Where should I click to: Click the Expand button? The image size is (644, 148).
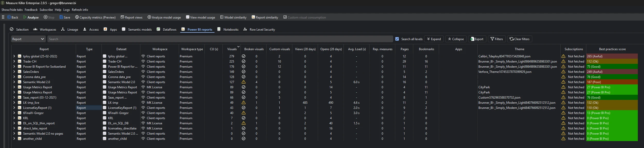coord(434,39)
